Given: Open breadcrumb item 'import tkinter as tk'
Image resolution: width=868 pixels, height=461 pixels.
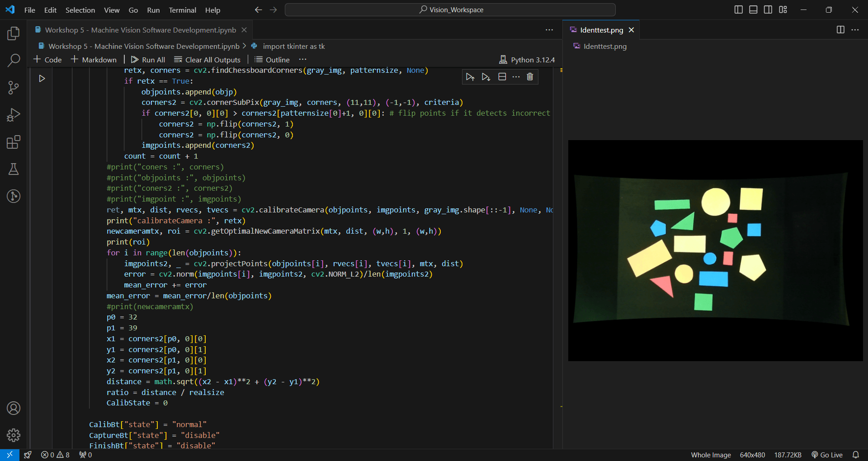Looking at the screenshot, I should [294, 46].
